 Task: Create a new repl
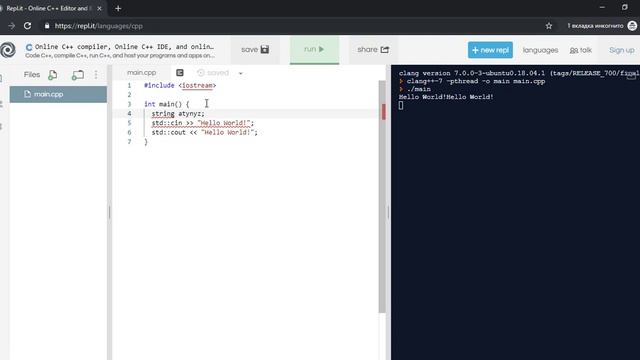pyautogui.click(x=490, y=50)
